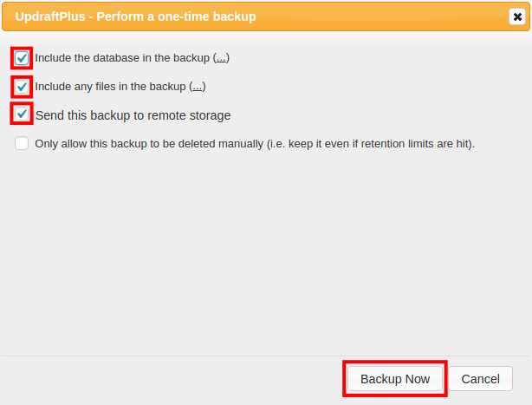Uncheck the include database checkbox
The image size is (532, 405).
click(22, 58)
